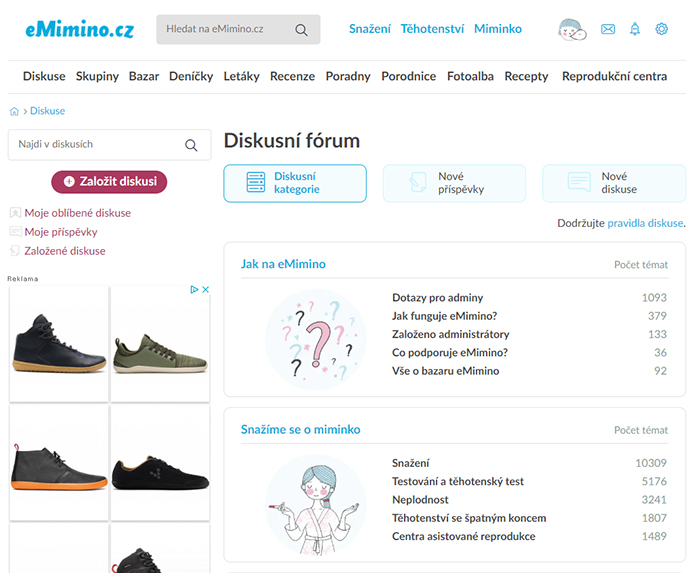
Task: Switch to the Nové diskuse tab
Action: pyautogui.click(x=614, y=183)
